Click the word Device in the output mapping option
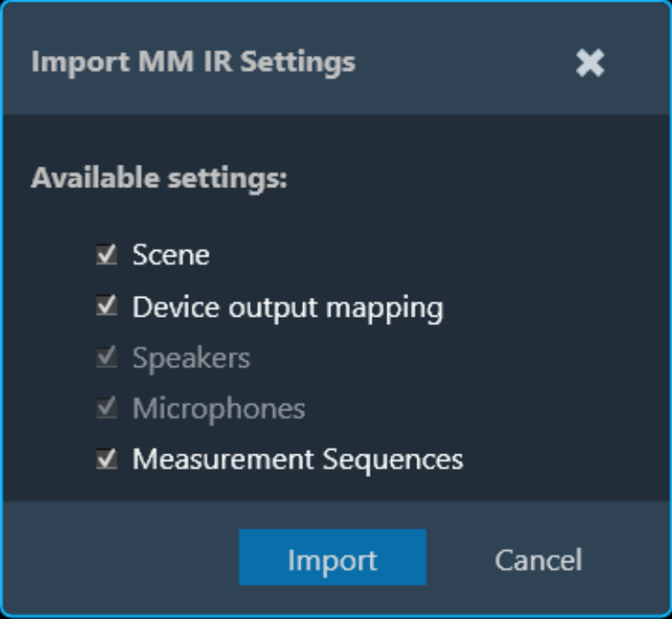Viewport: 672px width, 619px height. 176,307
